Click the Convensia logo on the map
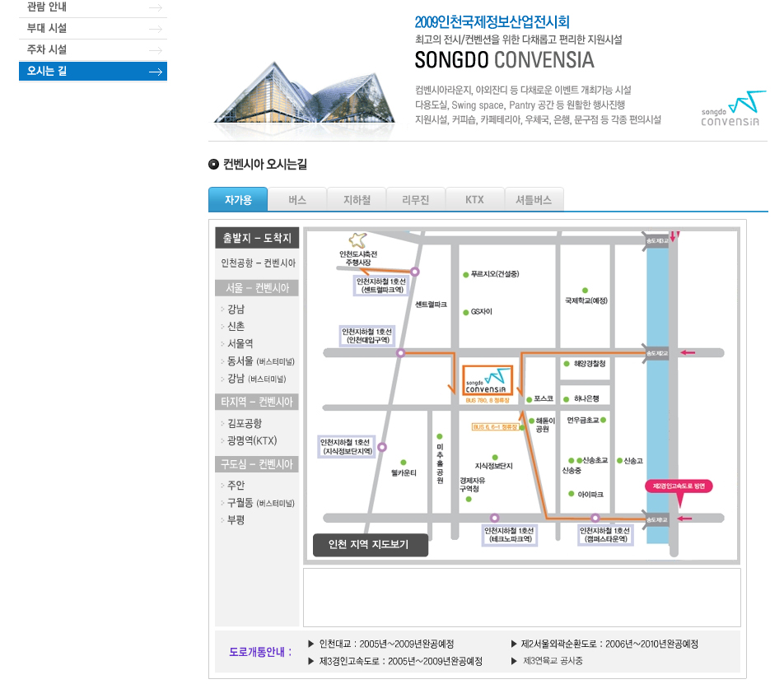Viewport: 784px width, 684px height. pos(487,381)
